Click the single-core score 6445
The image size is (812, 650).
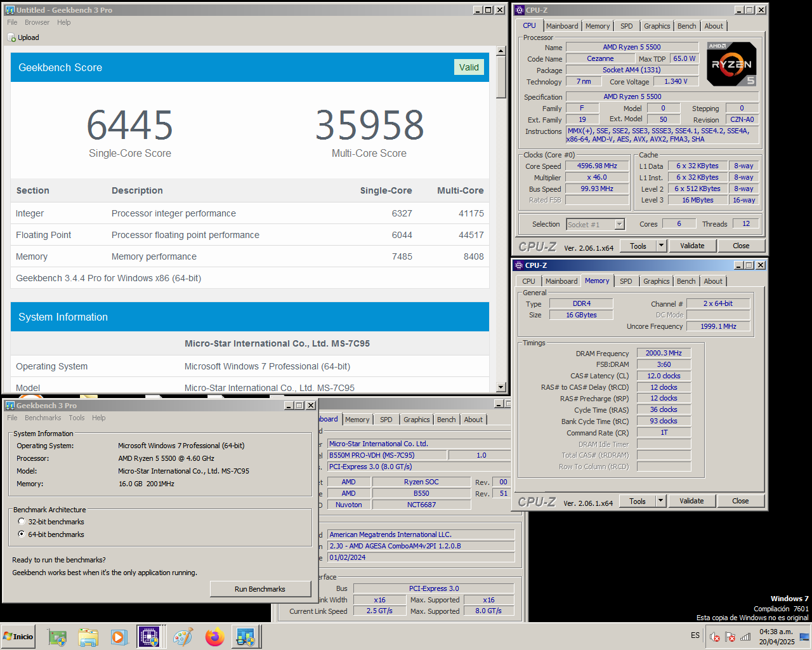[130, 124]
